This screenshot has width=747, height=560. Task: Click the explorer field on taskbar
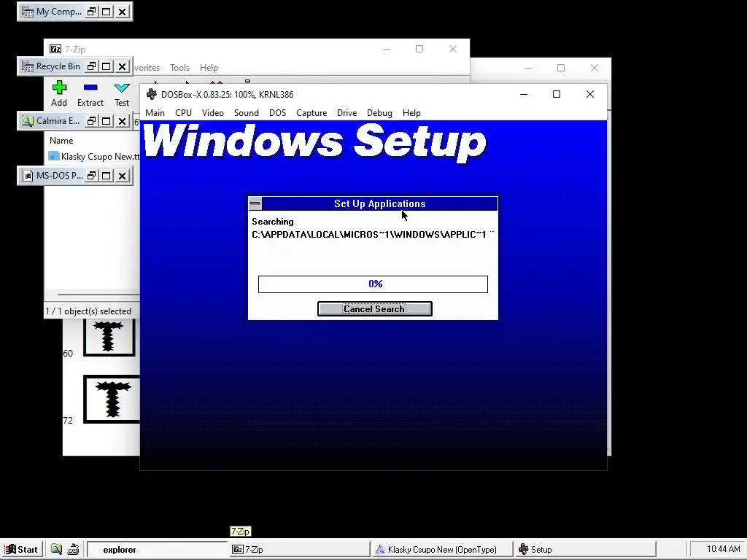pyautogui.click(x=158, y=550)
